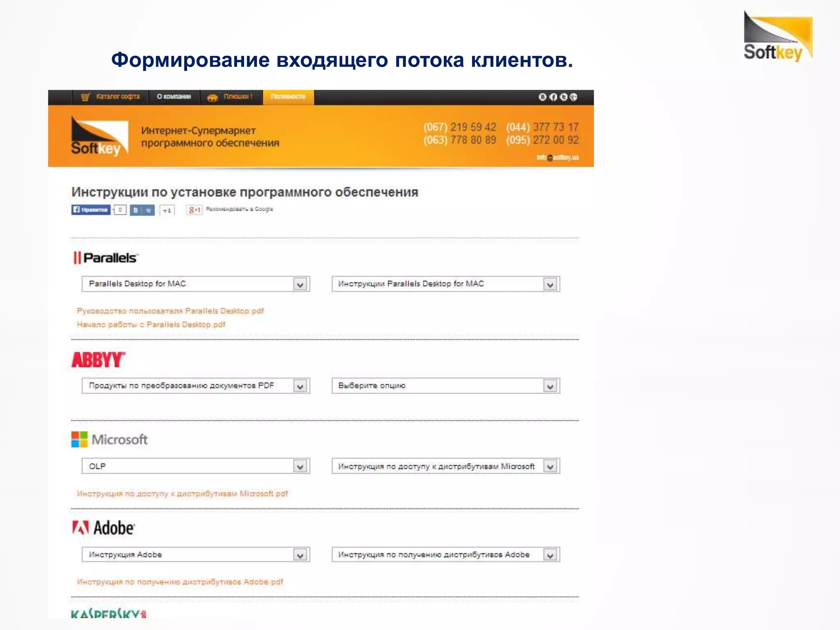This screenshot has height=630, width=840.
Task: Open the Facebook icon in top bar
Action: [553, 97]
